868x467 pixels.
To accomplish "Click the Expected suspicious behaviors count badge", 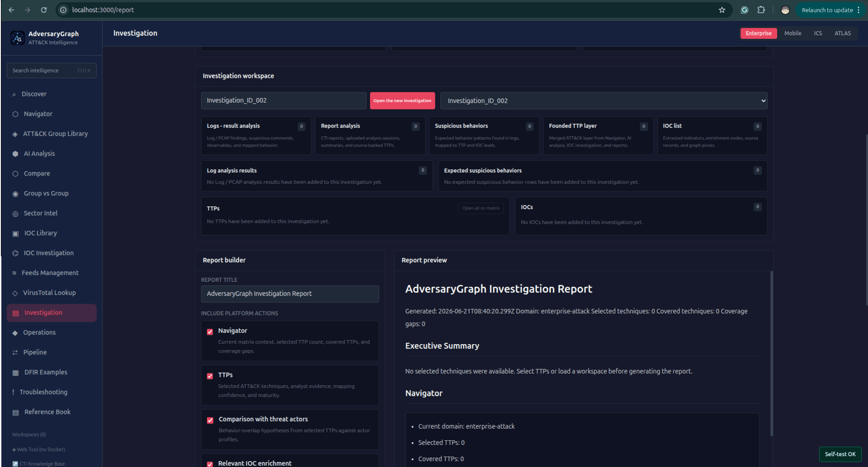I will tap(758, 170).
